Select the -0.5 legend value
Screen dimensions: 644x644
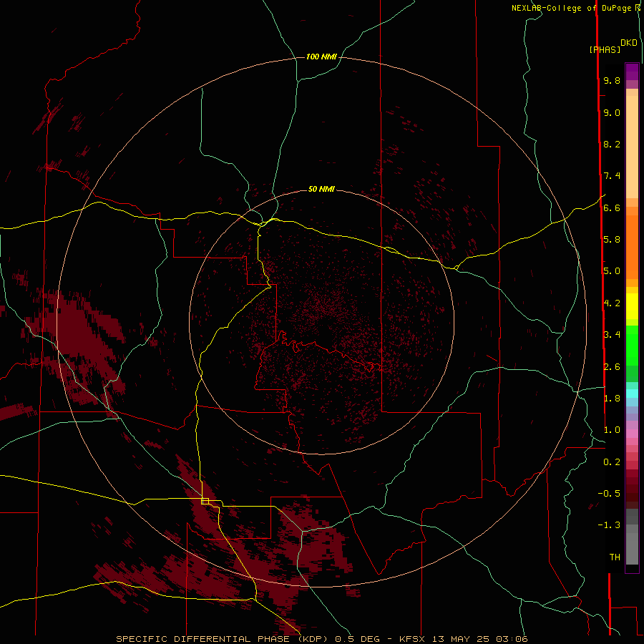pyautogui.click(x=609, y=494)
